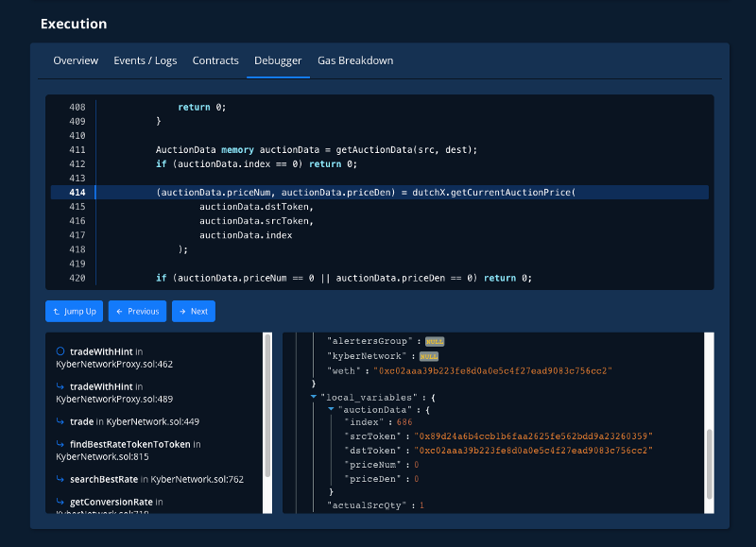Click the variables panel scrollbar
The width and height of the screenshot is (756, 547).
pyautogui.click(x=709, y=463)
